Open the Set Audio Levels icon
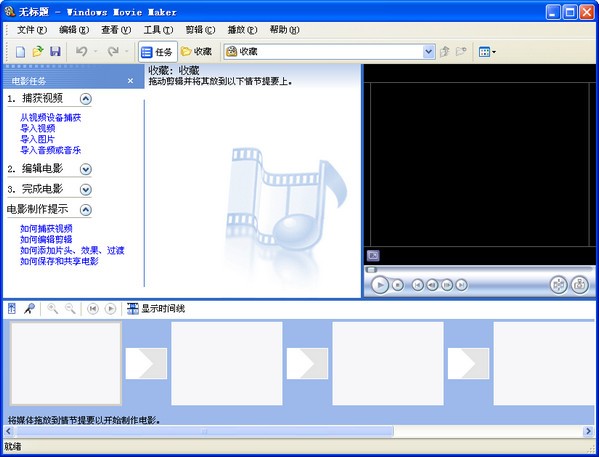This screenshot has width=599, height=457. (x=12, y=309)
